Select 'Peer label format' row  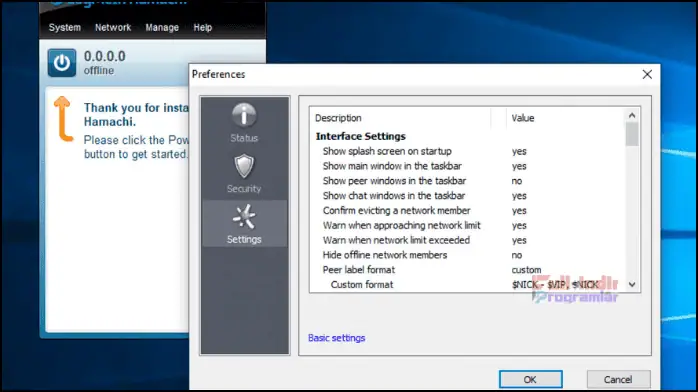(x=467, y=270)
